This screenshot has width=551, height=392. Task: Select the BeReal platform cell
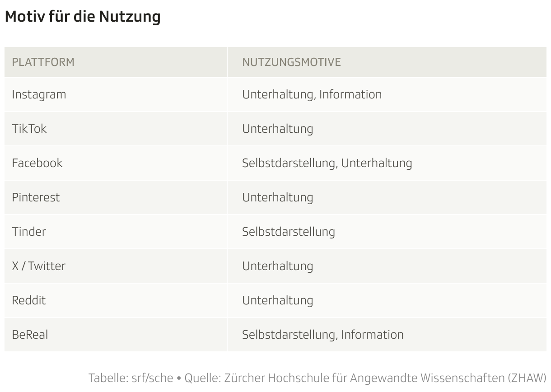(x=116, y=335)
